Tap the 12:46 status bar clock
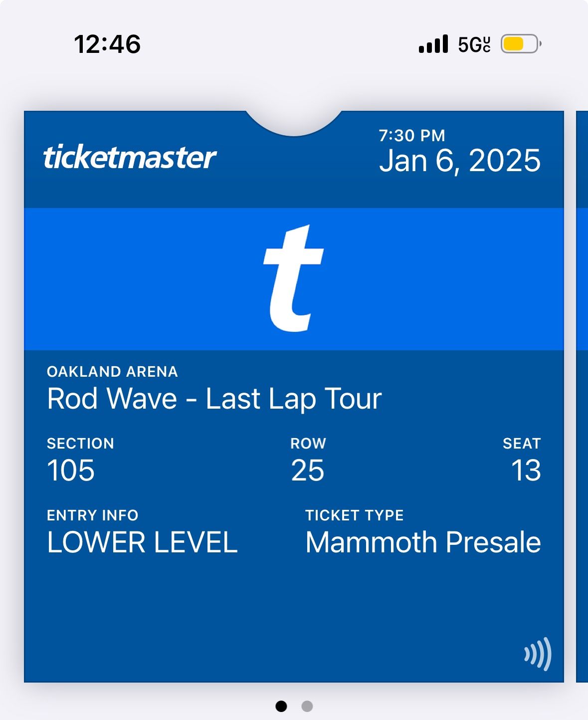This screenshot has height=720, width=588. [107, 44]
